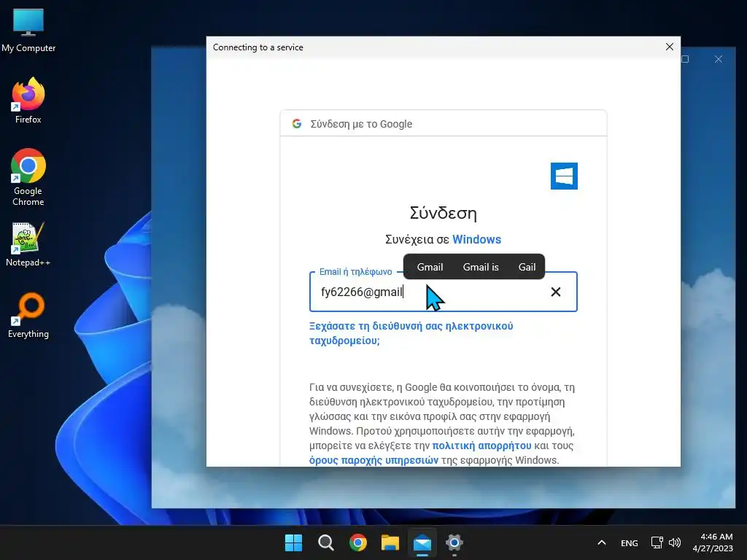Click the Windows logo app badge

pyautogui.click(x=564, y=176)
